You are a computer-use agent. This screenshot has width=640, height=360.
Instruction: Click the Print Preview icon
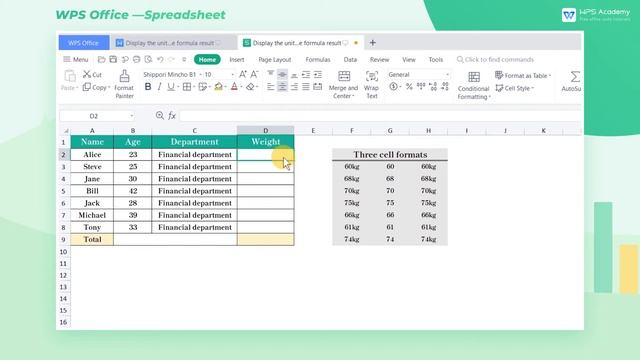coord(148,60)
